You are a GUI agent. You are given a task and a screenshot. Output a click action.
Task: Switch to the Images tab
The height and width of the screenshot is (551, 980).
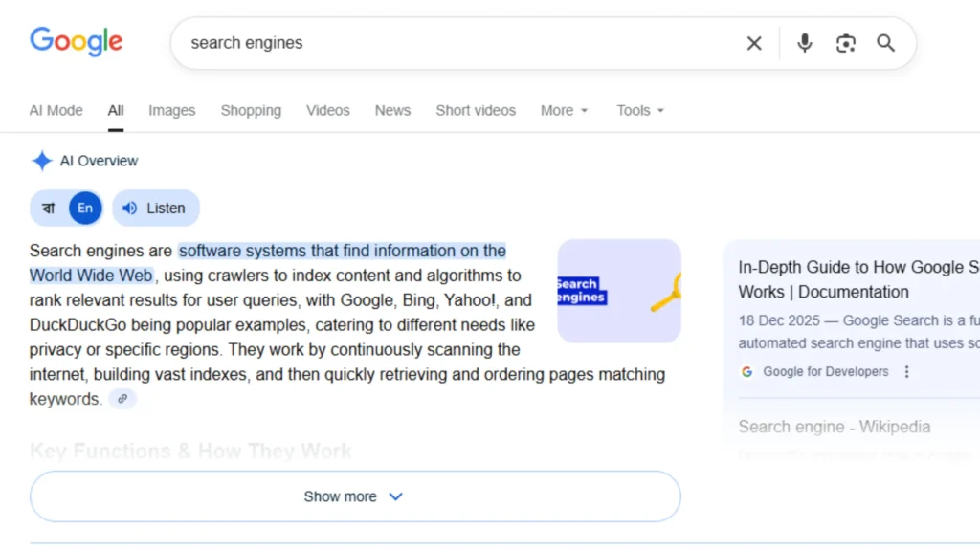(x=172, y=110)
